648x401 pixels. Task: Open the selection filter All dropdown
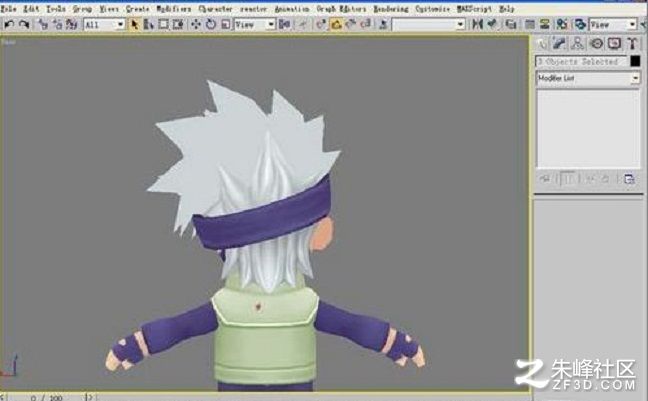coord(104,25)
